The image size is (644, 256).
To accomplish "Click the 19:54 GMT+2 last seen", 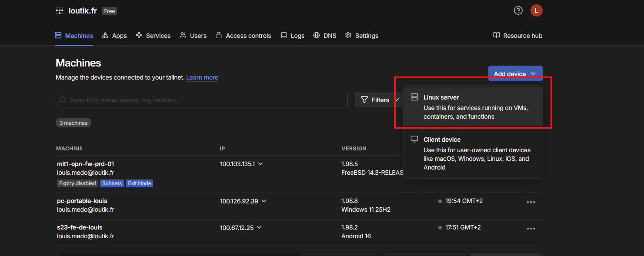I will (464, 201).
